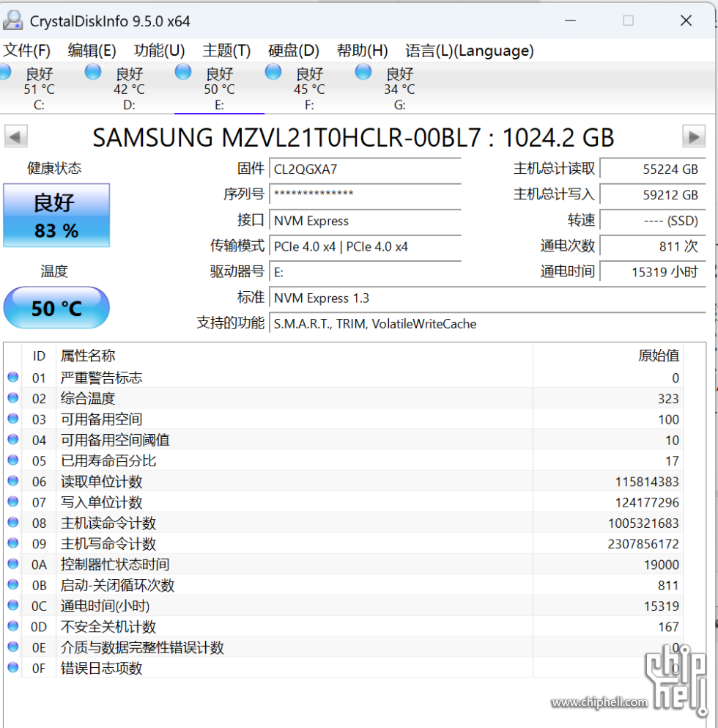Select the 已用寿命百分比 attribute name

click(x=108, y=460)
